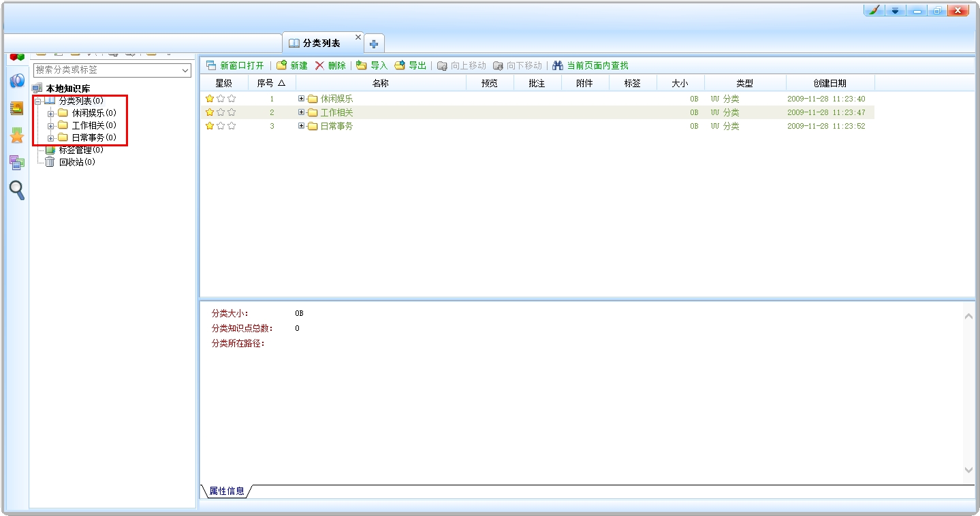The width and height of the screenshot is (980, 516).
Task: Click the paintbrush skin icon in title bar
Action: coord(874,10)
